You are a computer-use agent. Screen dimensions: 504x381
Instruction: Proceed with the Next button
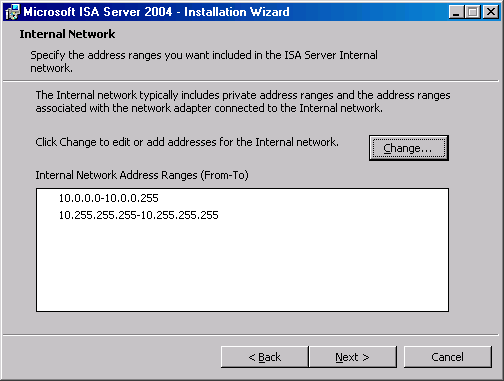(x=353, y=357)
